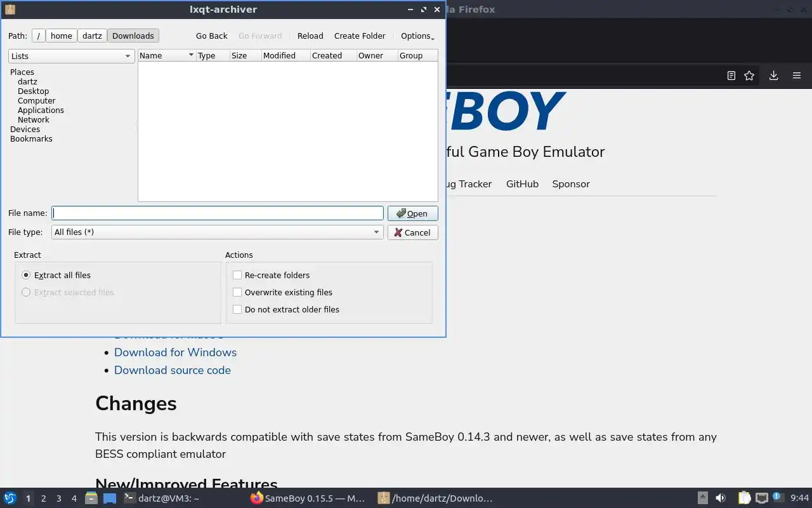Sort by the Name column header
The image size is (812, 508).
(167, 56)
